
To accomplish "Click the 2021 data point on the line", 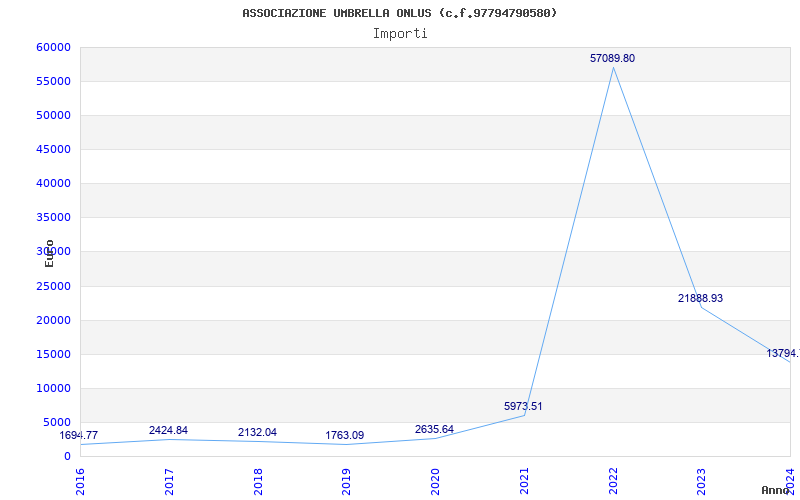I will tap(524, 415).
